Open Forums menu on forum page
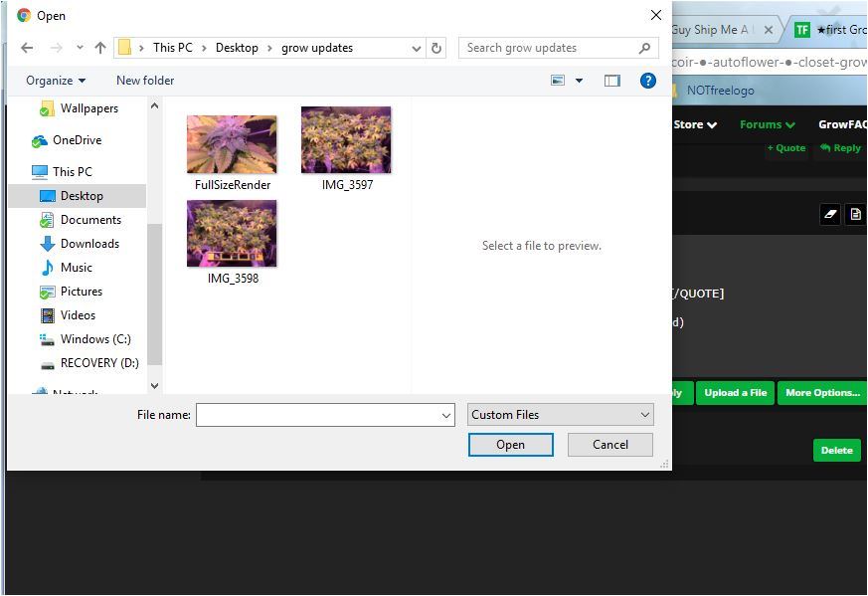 (x=768, y=124)
